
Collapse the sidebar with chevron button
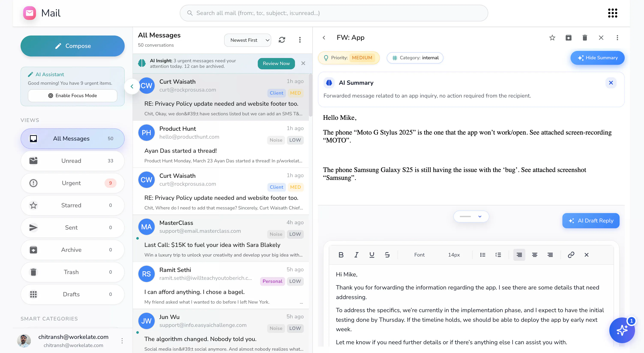coord(132,86)
